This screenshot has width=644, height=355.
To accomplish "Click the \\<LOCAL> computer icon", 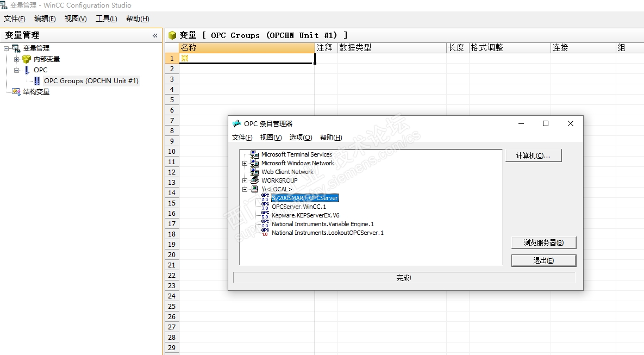I will coord(255,189).
